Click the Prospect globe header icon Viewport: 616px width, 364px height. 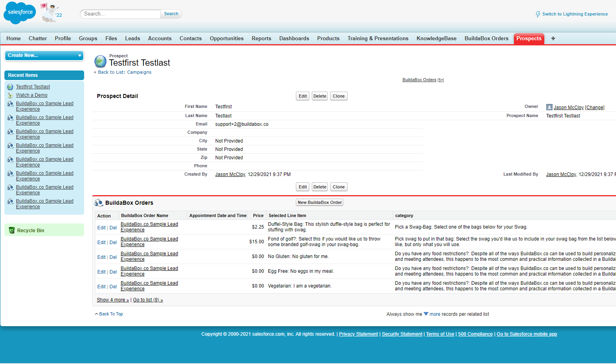100,61
